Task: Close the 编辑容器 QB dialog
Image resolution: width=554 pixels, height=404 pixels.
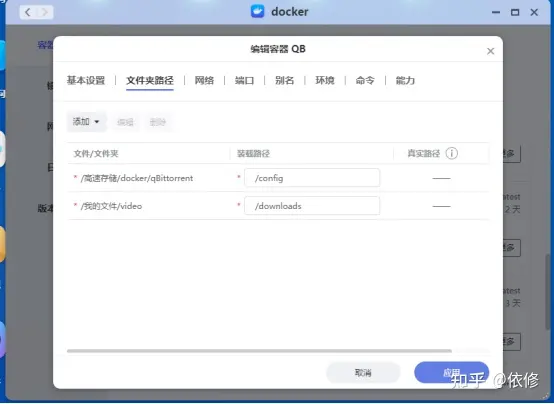Action: point(490,51)
